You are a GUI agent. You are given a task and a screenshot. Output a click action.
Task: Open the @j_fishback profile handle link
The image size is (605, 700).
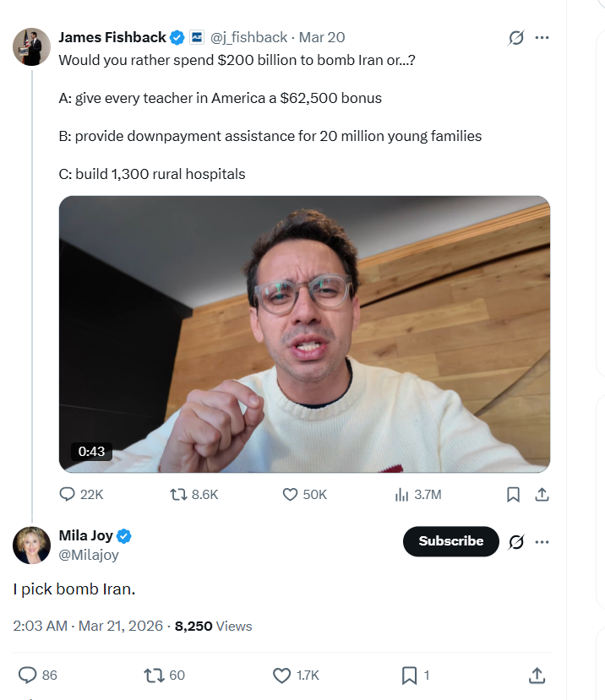248,37
